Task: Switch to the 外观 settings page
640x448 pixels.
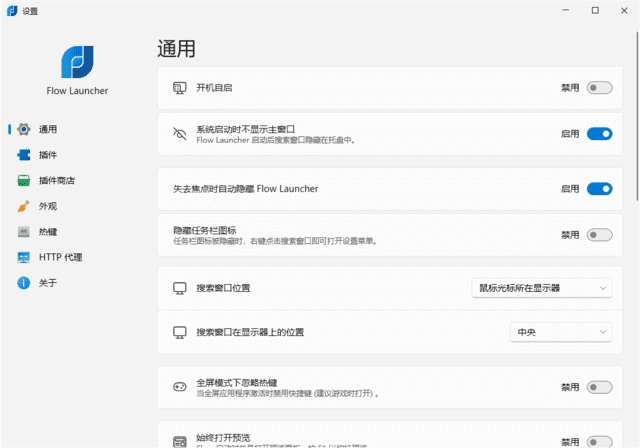Action: point(48,206)
